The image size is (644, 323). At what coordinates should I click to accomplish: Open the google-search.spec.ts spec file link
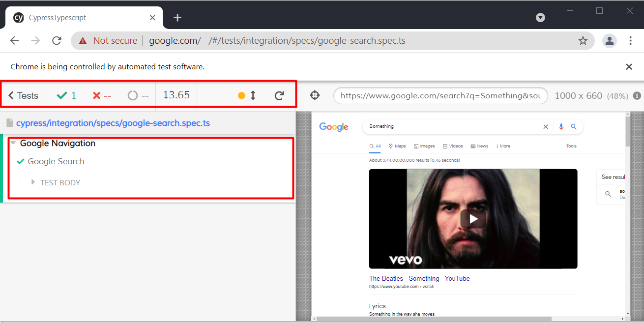click(113, 123)
